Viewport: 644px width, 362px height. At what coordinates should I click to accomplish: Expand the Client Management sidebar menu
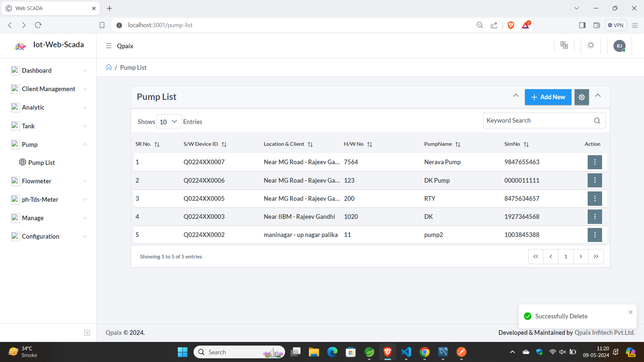pyautogui.click(x=49, y=89)
